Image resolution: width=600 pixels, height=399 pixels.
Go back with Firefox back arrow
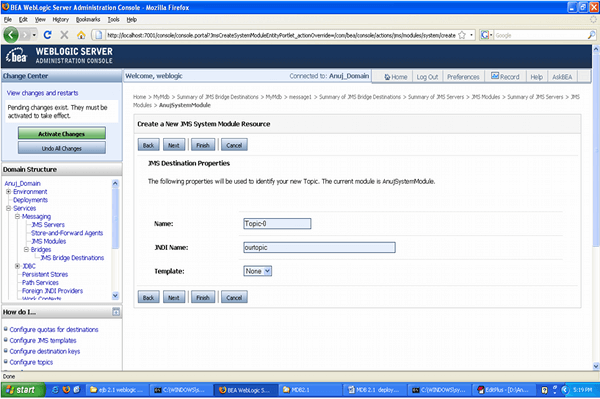click(11, 35)
